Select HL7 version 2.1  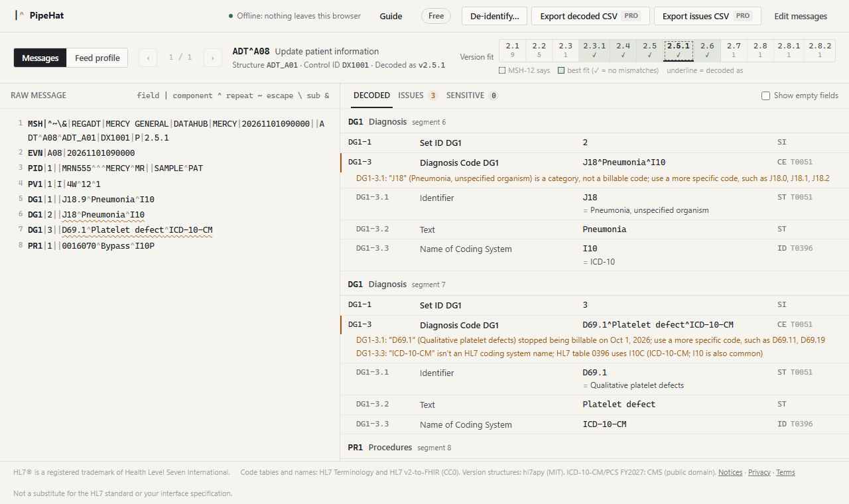click(513, 50)
